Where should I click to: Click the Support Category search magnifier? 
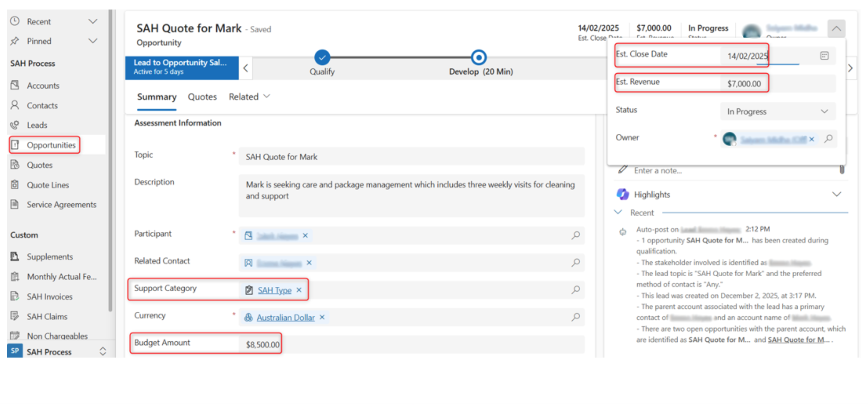coord(576,290)
